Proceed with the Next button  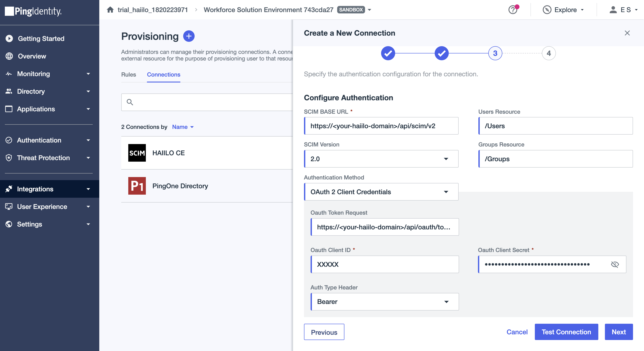(619, 332)
